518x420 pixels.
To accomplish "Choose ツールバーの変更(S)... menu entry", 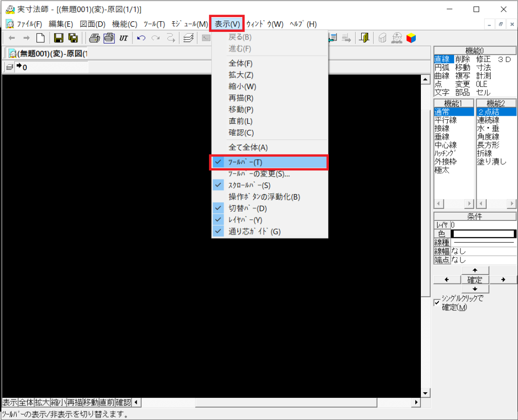I will pyautogui.click(x=269, y=174).
